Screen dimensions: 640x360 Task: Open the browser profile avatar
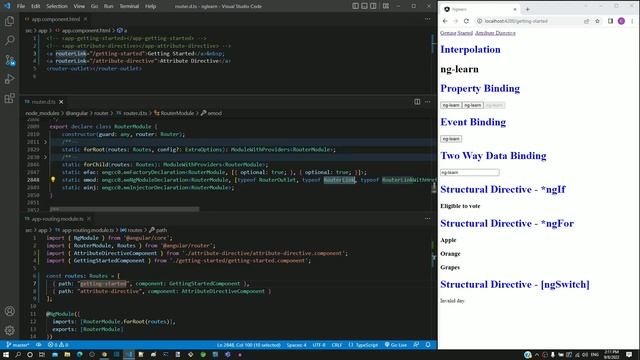(621, 21)
